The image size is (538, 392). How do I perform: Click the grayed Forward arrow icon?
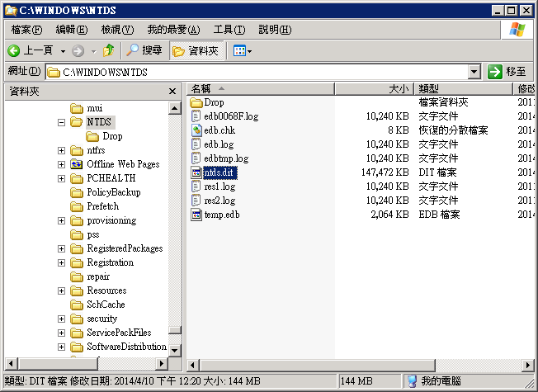[78, 51]
